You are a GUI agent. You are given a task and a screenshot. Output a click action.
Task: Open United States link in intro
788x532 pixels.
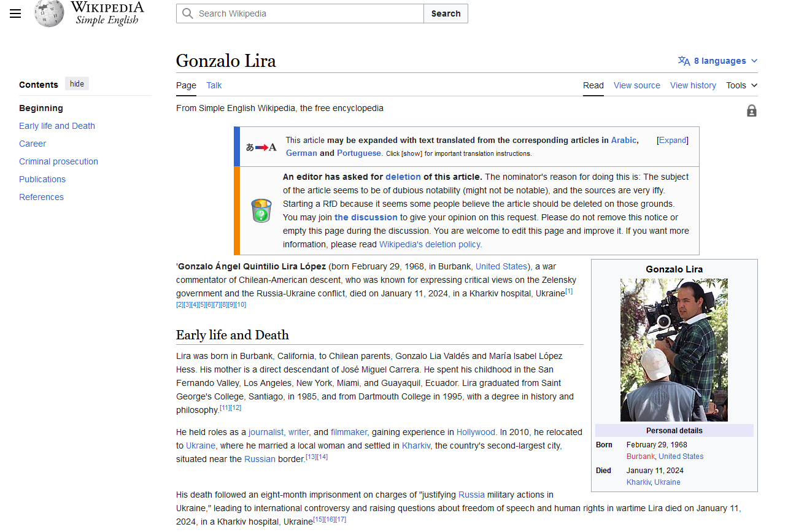click(x=501, y=266)
